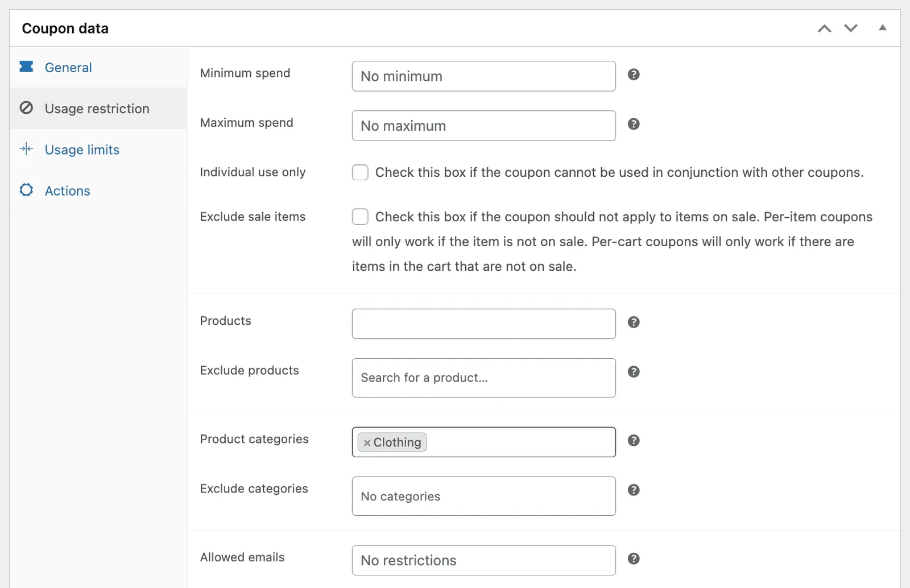910x588 pixels.
Task: Click the Allowed emails label
Action: [x=242, y=557]
